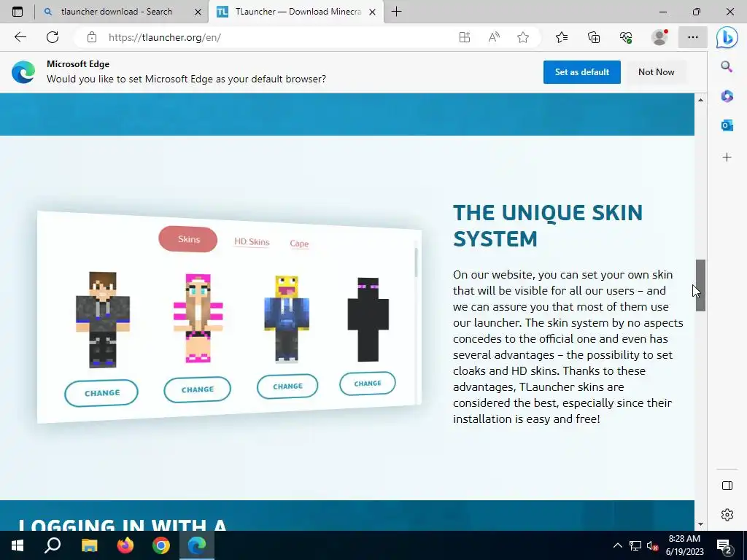747x560 pixels.
Task: Open the Favorites list
Action: coord(562,37)
